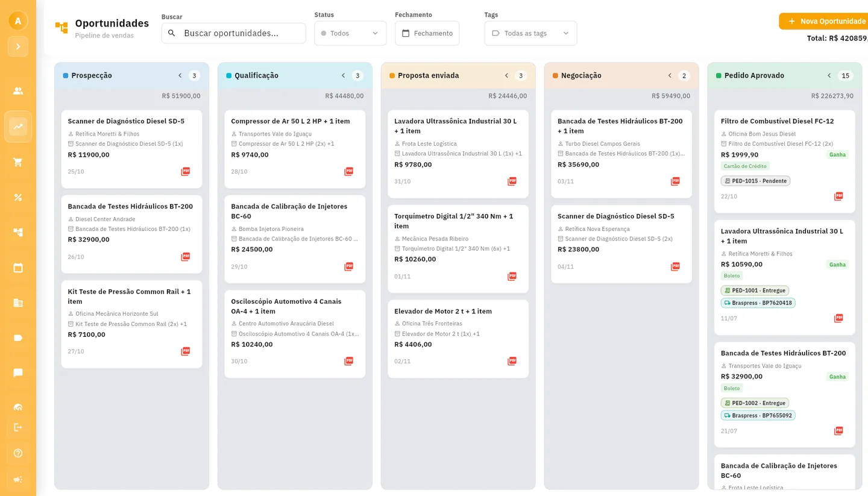868x496 pixels.
Task: Open PDF for Elevador de Motor 2 t card
Action: pyautogui.click(x=512, y=362)
